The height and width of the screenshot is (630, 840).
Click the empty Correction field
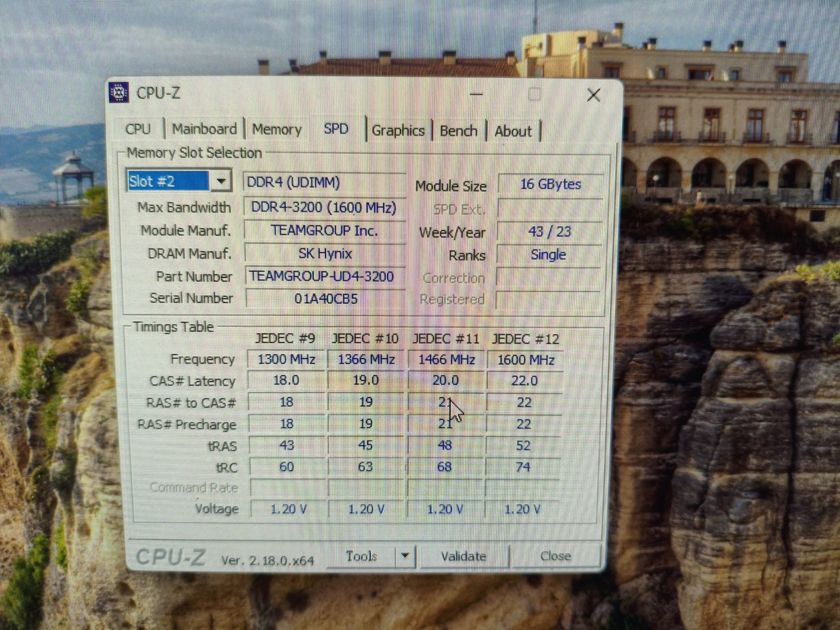tap(549, 277)
